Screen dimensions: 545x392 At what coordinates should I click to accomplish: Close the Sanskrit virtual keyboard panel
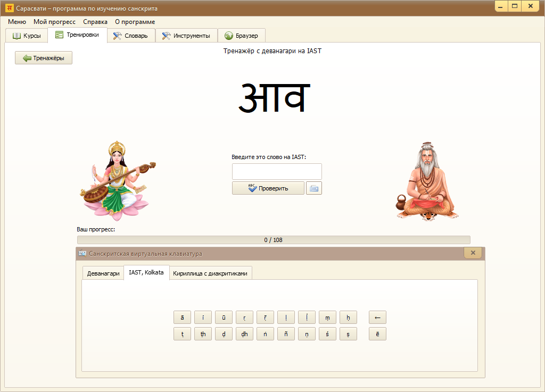tap(473, 253)
